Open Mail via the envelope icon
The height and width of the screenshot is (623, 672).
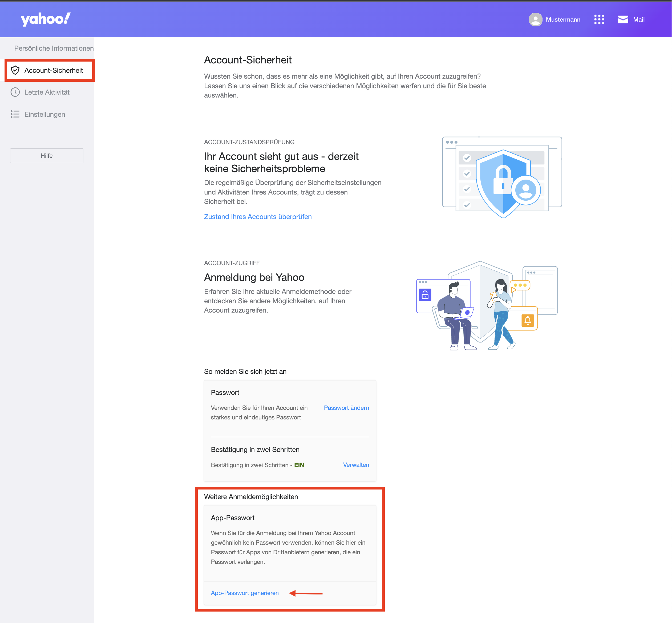coord(623,19)
